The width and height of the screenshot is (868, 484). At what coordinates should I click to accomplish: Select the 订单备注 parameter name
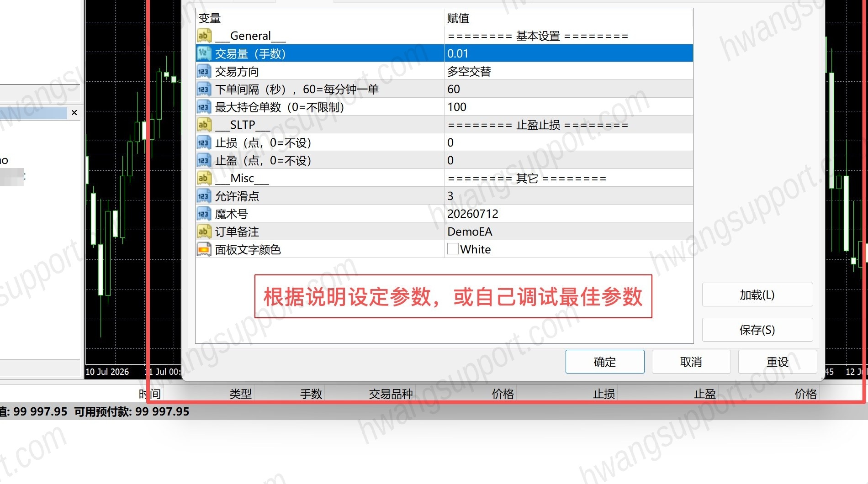coord(237,232)
